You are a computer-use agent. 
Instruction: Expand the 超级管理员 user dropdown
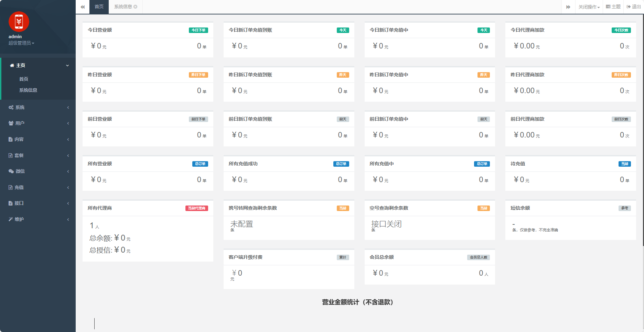(21, 43)
